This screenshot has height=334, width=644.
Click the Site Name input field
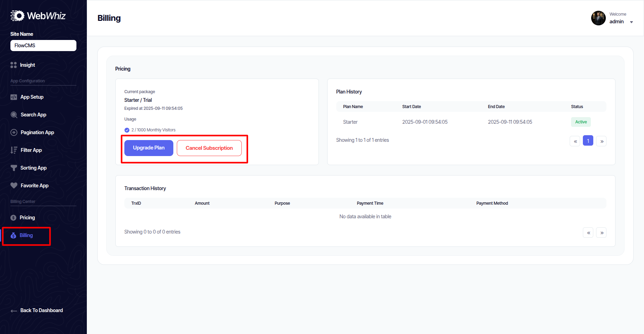pos(43,46)
